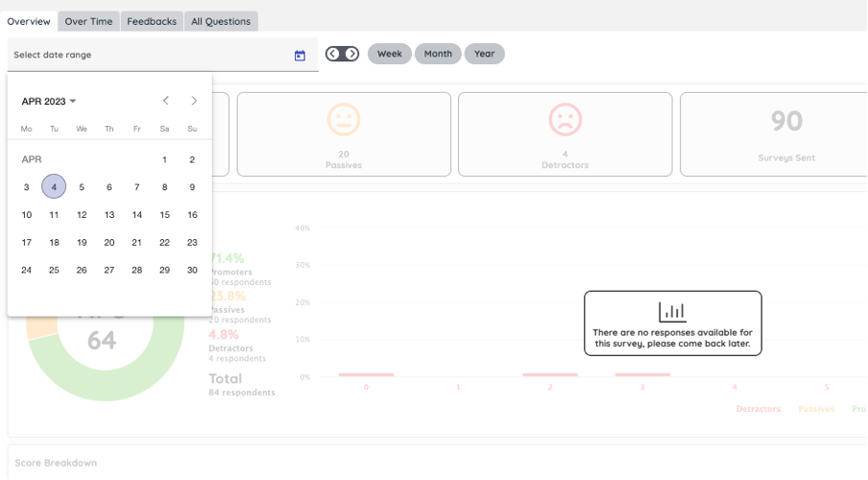Image resolution: width=868 pixels, height=480 pixels.
Task: Click left arrow of date range stepper
Action: [333, 54]
